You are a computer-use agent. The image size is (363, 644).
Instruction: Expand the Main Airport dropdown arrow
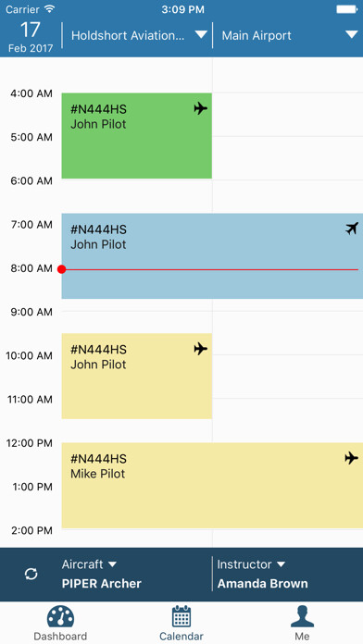pyautogui.click(x=352, y=35)
